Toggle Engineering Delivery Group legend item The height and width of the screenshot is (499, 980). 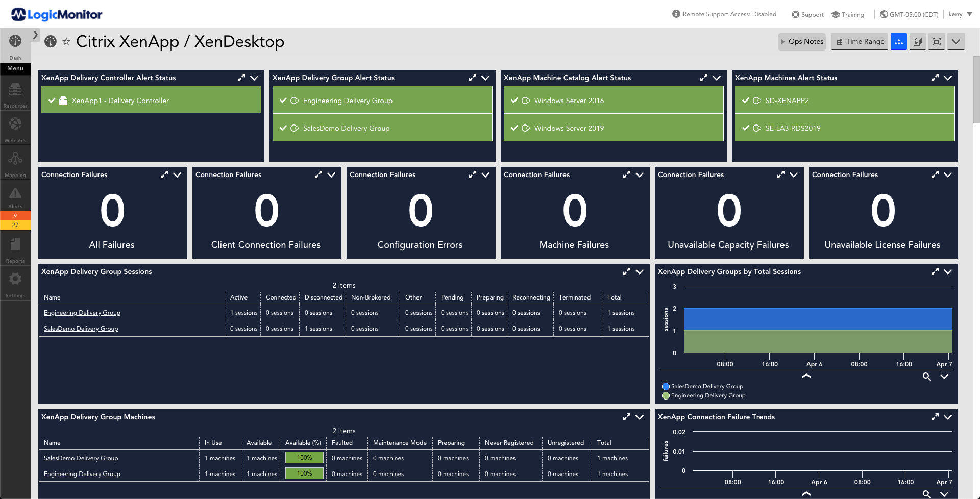[x=703, y=395]
